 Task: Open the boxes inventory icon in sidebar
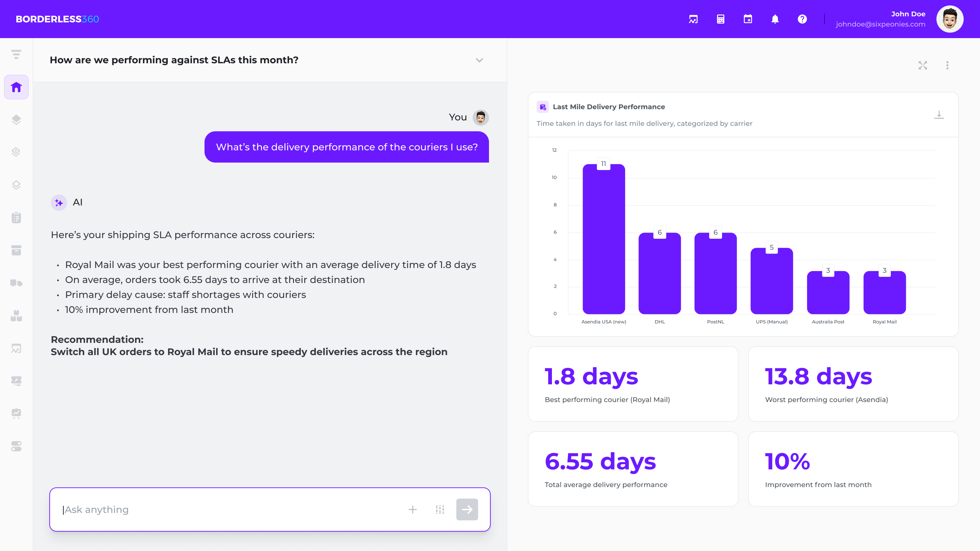click(16, 316)
